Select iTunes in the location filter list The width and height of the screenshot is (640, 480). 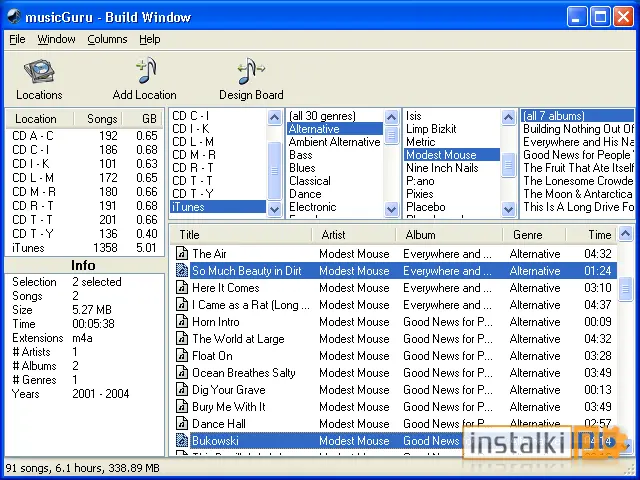(218, 207)
